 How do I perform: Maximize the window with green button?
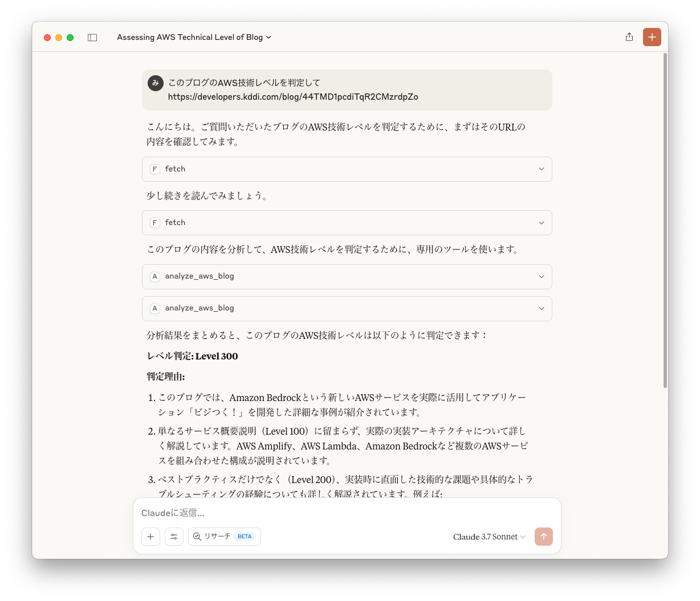70,38
